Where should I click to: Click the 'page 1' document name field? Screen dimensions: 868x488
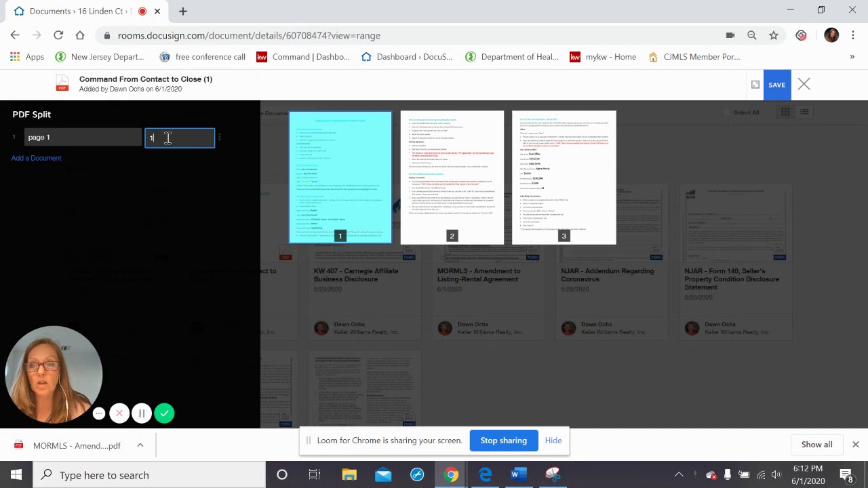83,138
